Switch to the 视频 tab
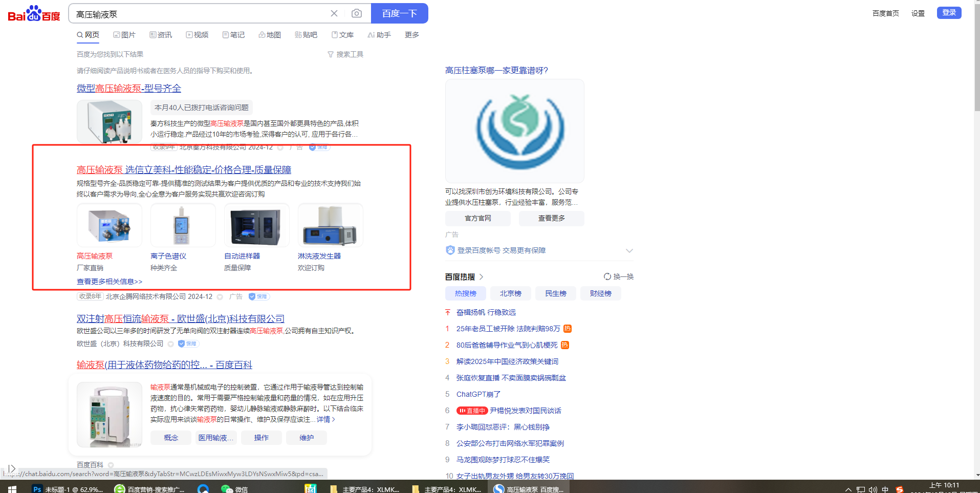 [197, 35]
